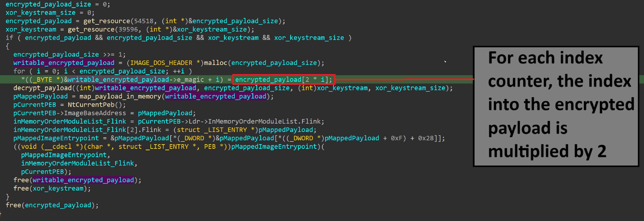The height and width of the screenshot is (221, 644).
Task: Click get_resource call with 39596 argument
Action: pos(161,30)
